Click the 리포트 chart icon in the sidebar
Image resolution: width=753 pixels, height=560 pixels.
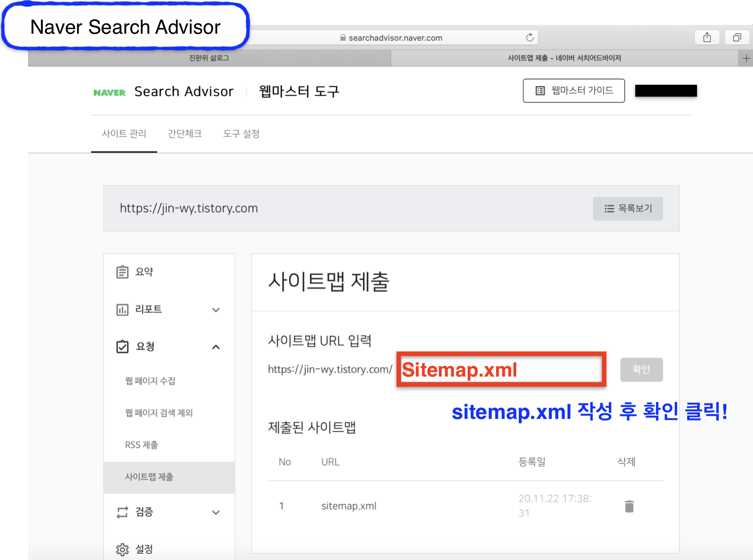coord(122,309)
